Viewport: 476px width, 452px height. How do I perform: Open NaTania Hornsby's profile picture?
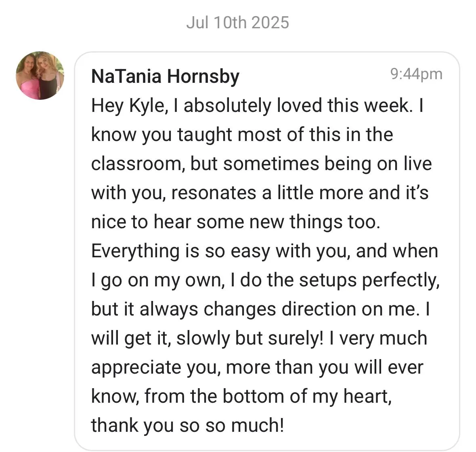click(40, 75)
